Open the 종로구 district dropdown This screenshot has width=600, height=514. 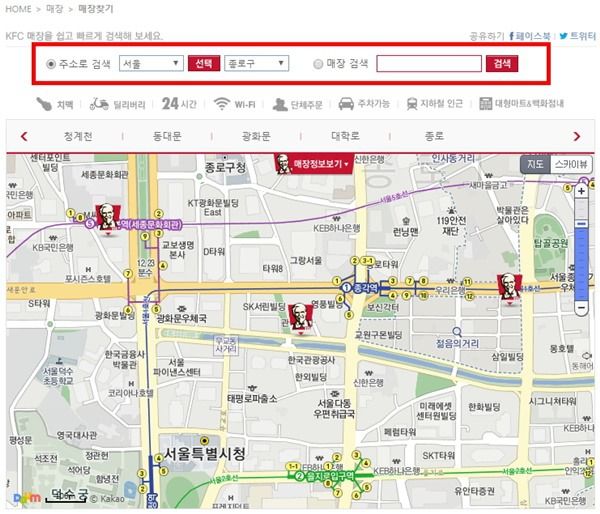(x=256, y=63)
